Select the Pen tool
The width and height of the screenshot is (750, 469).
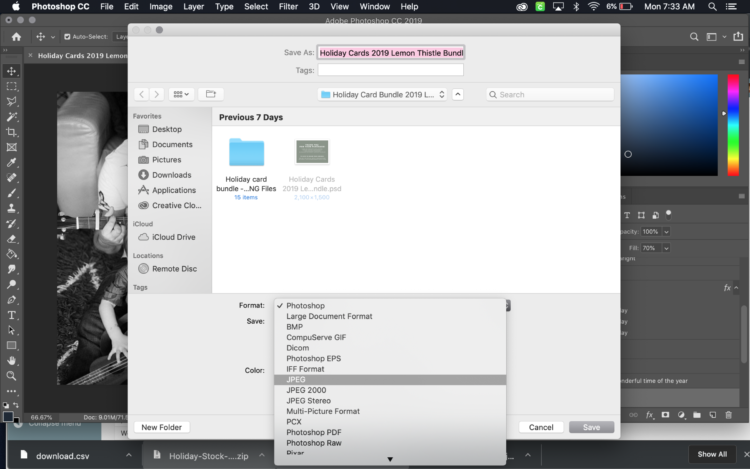coord(11,300)
